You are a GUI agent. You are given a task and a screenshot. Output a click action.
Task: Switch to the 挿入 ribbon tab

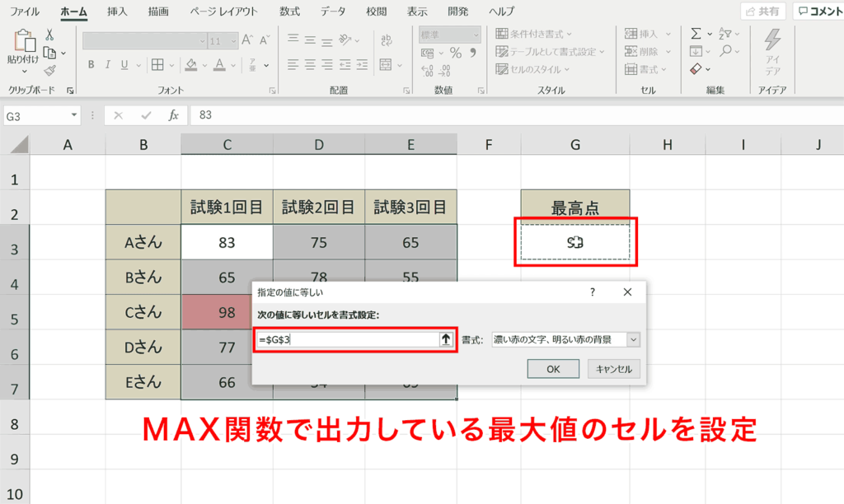117,12
